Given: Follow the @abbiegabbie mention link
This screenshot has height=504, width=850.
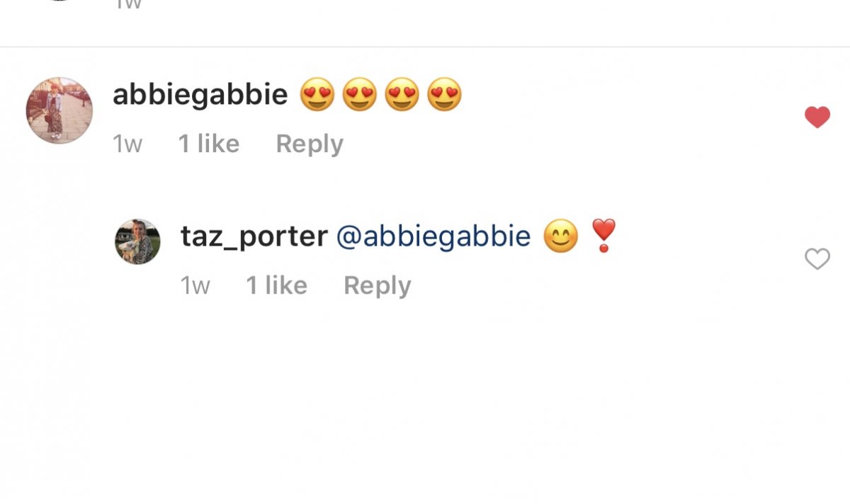Looking at the screenshot, I should (433, 236).
